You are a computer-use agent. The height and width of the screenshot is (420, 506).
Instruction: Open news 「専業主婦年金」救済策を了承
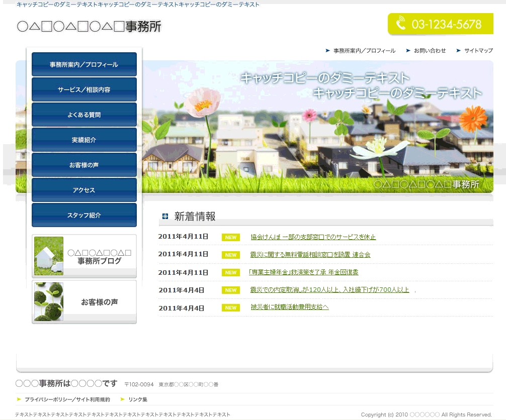coord(303,272)
